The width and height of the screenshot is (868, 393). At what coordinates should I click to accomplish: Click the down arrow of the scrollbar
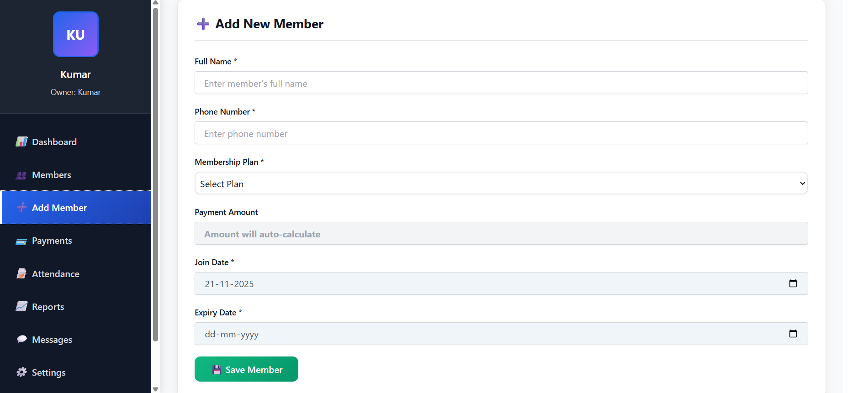pos(155,388)
